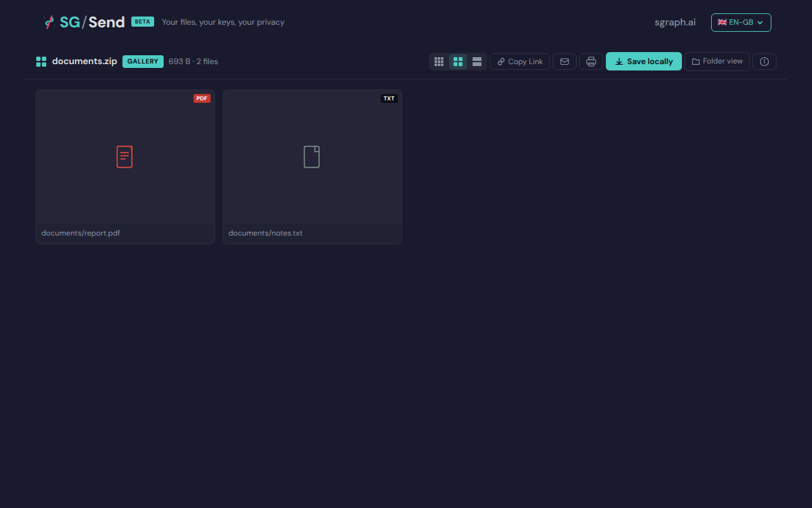Screen dimensions: 812x508
Task: Click the printer icon
Action: click(x=591, y=62)
